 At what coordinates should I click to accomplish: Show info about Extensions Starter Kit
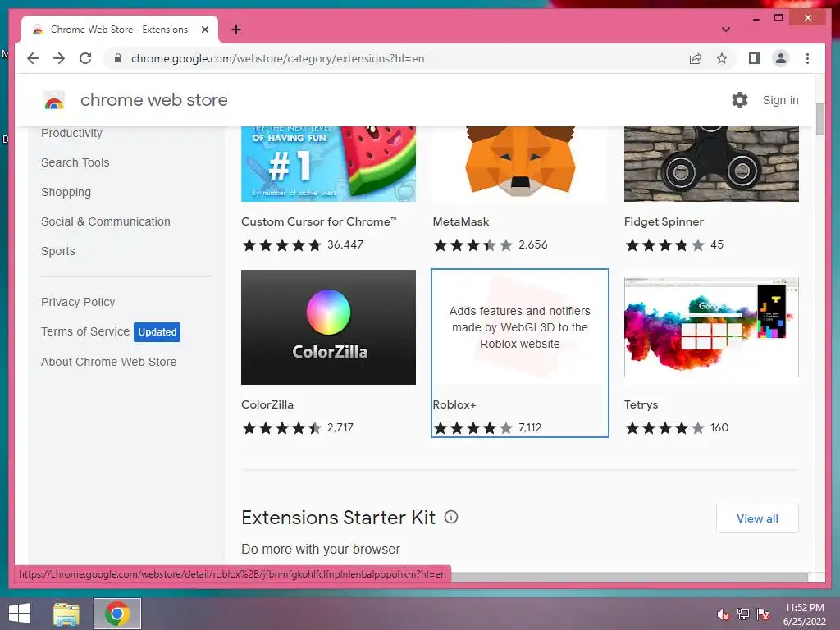(x=451, y=517)
